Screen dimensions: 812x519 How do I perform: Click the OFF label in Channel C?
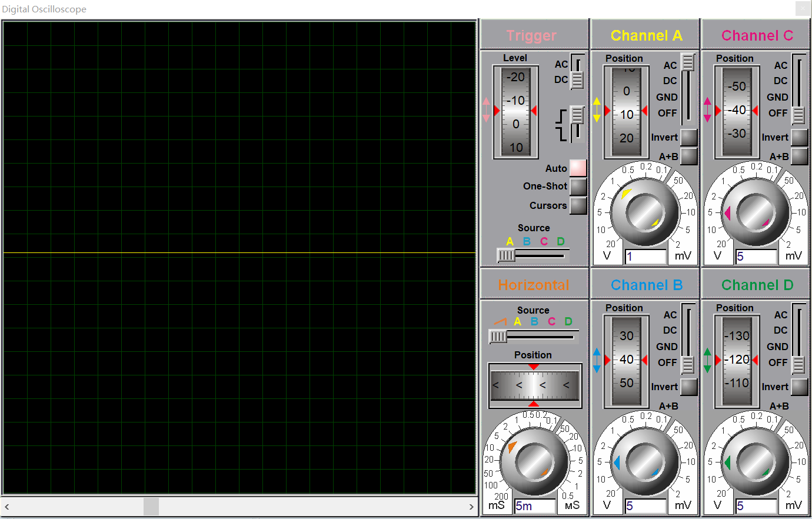(778, 113)
